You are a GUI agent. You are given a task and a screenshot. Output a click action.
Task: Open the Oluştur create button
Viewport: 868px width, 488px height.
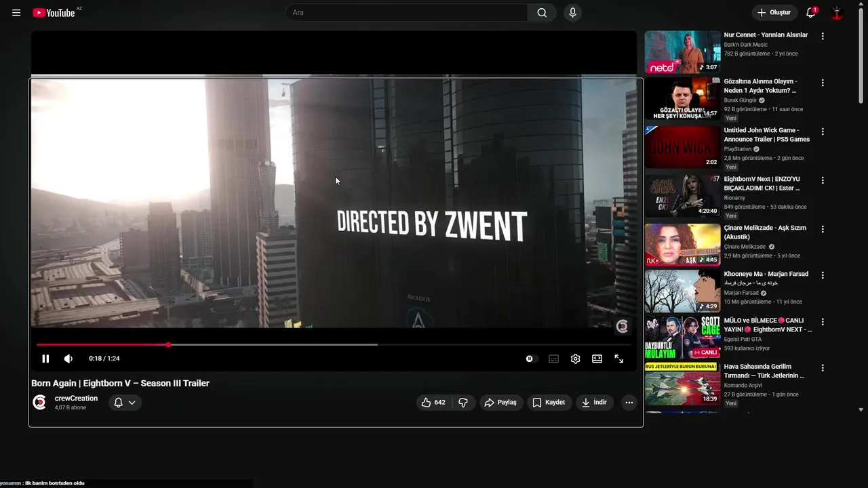[774, 13]
